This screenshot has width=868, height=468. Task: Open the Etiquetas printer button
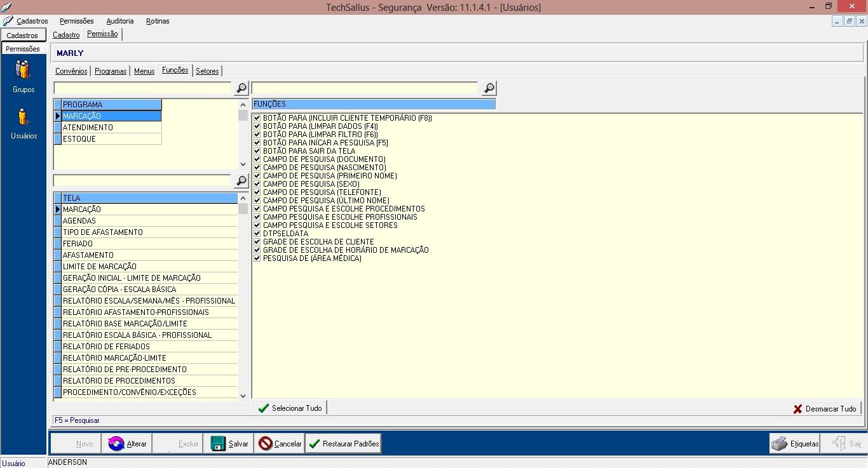pyautogui.click(x=794, y=444)
